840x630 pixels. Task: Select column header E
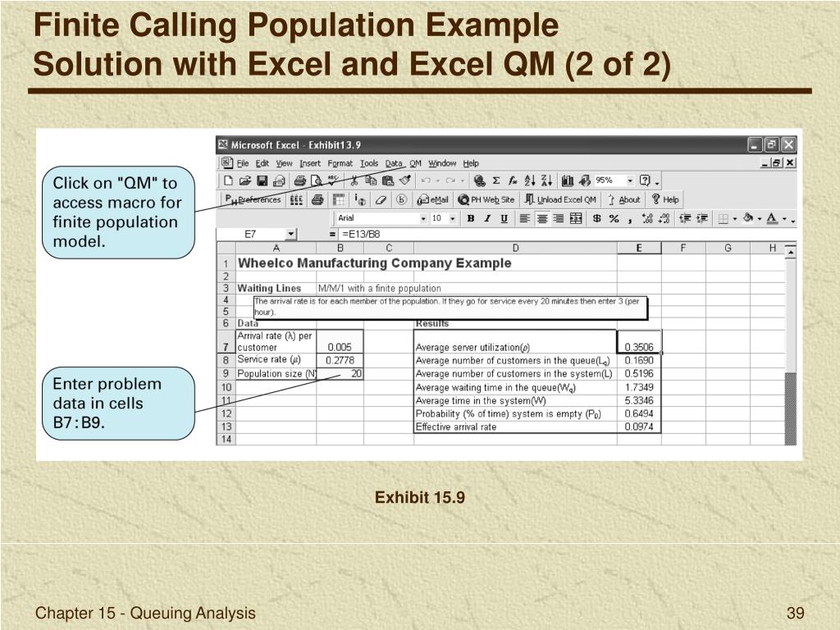coord(639,248)
